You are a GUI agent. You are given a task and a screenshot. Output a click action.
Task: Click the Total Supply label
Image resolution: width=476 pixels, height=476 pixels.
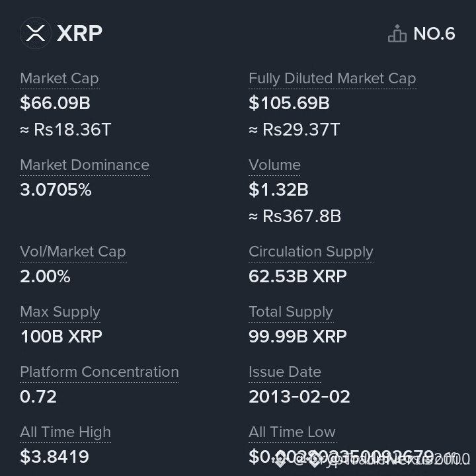pos(291,312)
